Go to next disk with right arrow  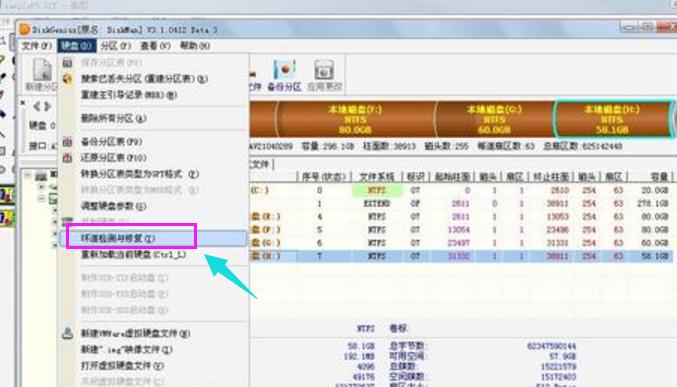pyautogui.click(x=47, y=106)
